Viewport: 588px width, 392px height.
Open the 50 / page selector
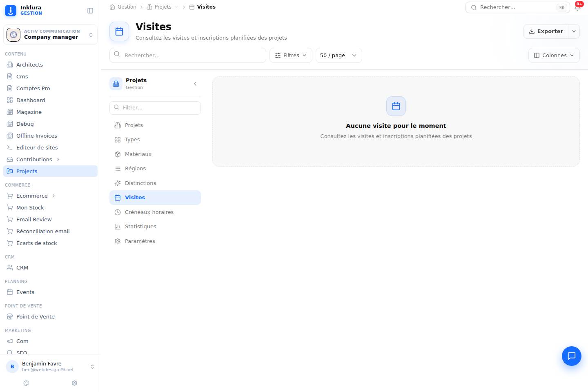click(339, 56)
